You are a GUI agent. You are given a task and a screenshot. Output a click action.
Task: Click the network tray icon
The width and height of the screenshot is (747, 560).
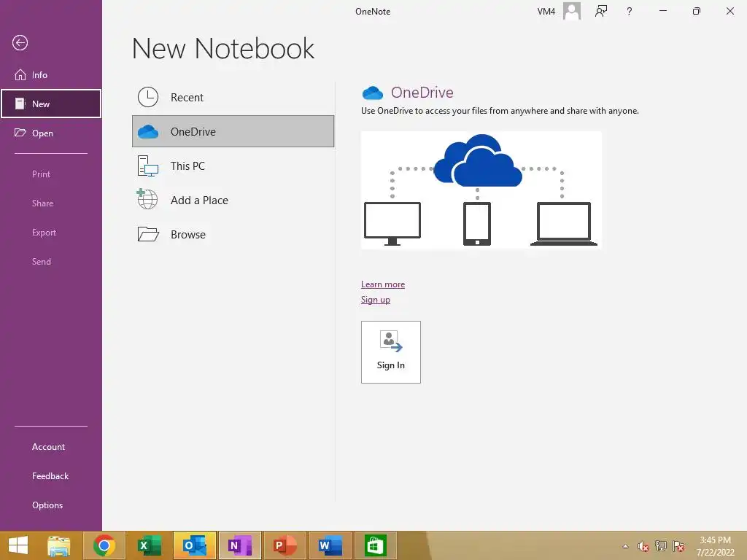(x=661, y=546)
